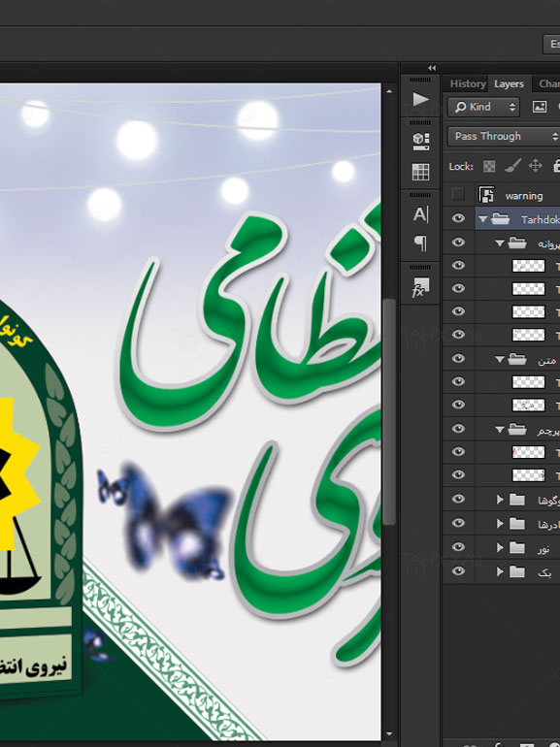Open the Character panel icon
The width and height of the screenshot is (560, 747).
[x=420, y=214]
